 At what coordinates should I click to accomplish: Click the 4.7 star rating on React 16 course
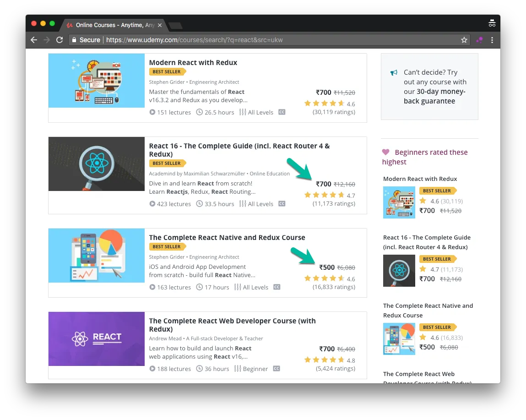pyautogui.click(x=325, y=195)
